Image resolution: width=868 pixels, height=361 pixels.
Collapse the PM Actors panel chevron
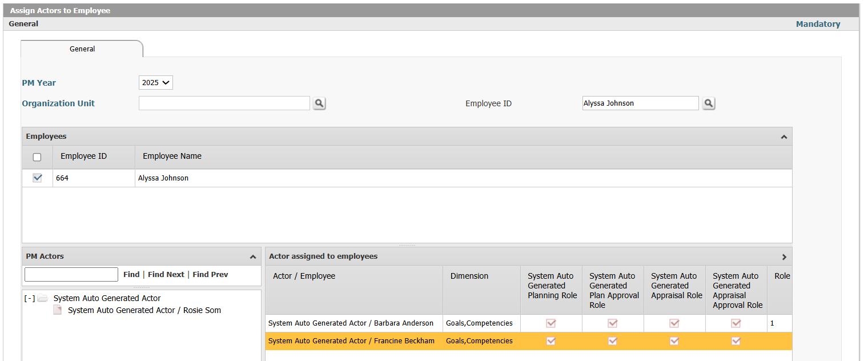click(x=253, y=256)
